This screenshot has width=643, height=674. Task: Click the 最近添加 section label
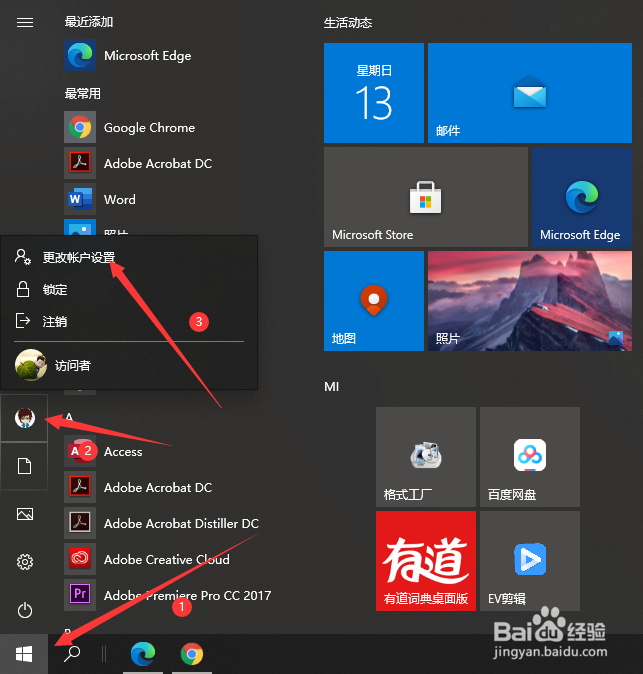point(89,21)
